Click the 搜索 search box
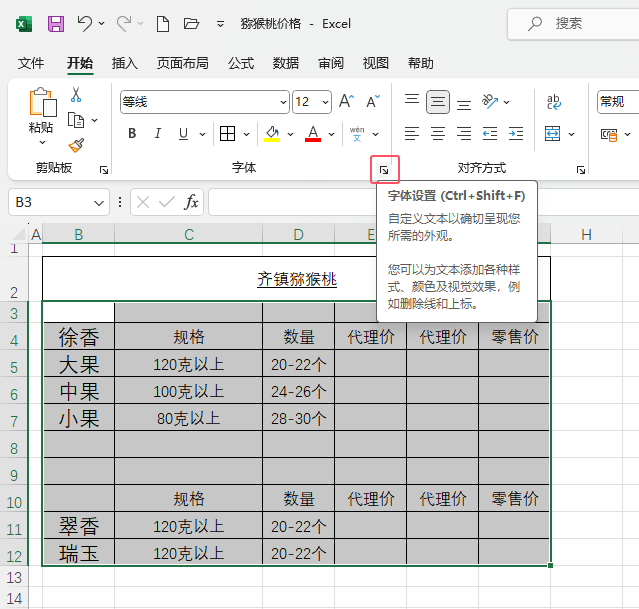This screenshot has width=639, height=609. pyautogui.click(x=575, y=24)
